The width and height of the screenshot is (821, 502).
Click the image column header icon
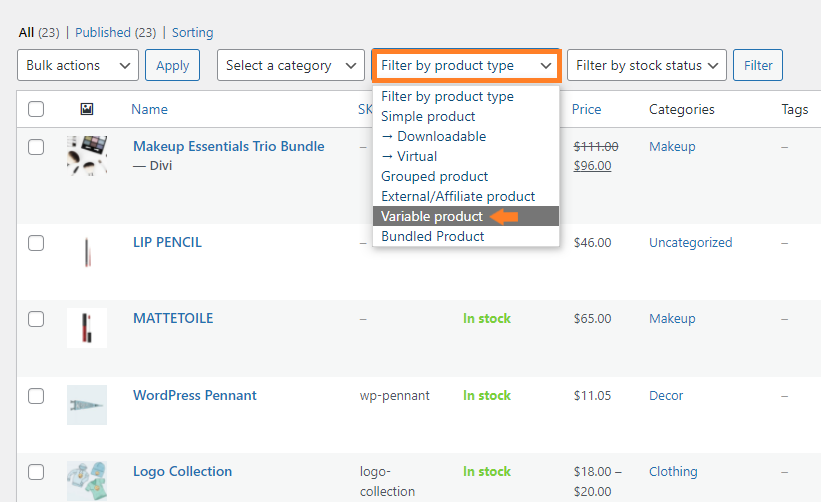point(87,109)
